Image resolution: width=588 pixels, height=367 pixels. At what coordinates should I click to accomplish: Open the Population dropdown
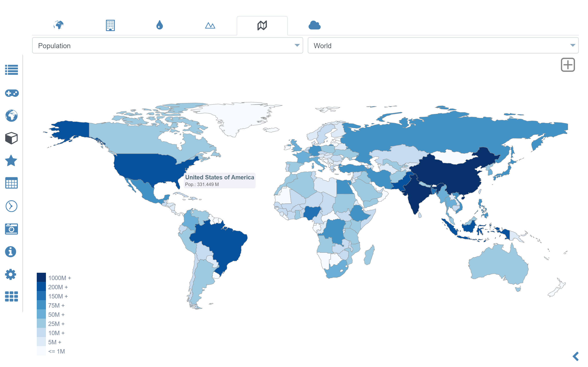coord(167,45)
